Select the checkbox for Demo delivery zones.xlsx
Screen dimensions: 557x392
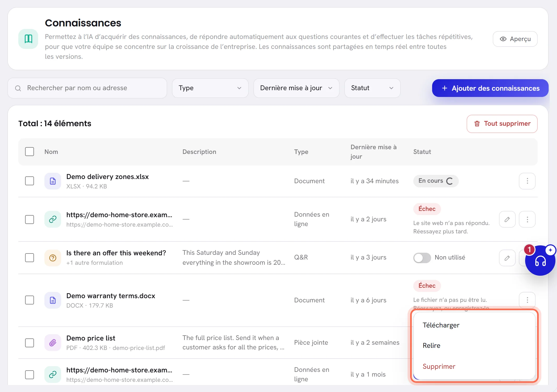(x=30, y=181)
